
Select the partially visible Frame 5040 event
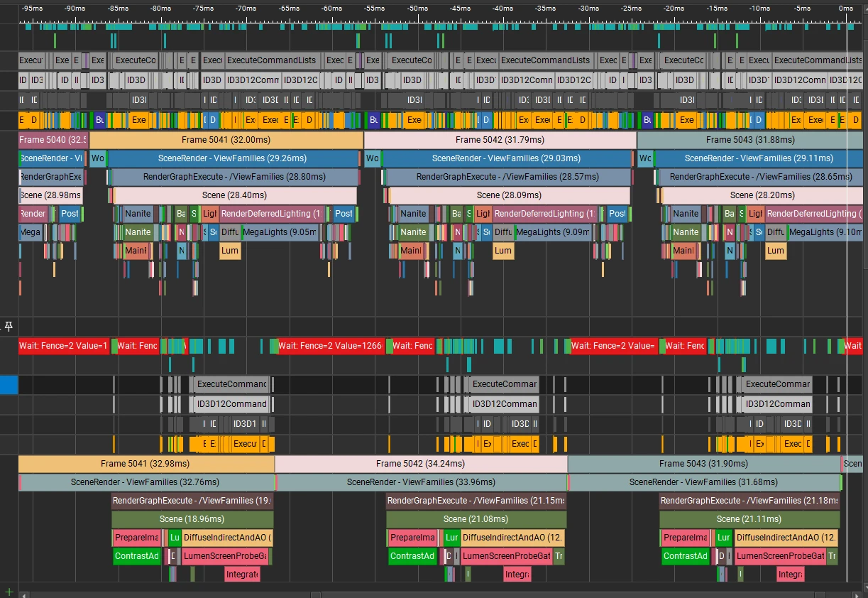(53, 140)
